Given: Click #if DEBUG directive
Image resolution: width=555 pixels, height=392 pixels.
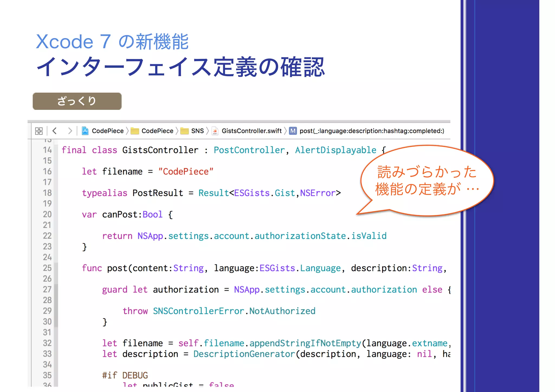Looking at the screenshot, I should 125,375.
